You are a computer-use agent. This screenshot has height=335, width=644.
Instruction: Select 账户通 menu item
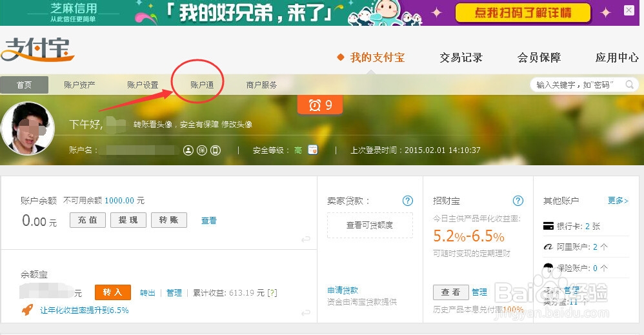[x=202, y=85]
